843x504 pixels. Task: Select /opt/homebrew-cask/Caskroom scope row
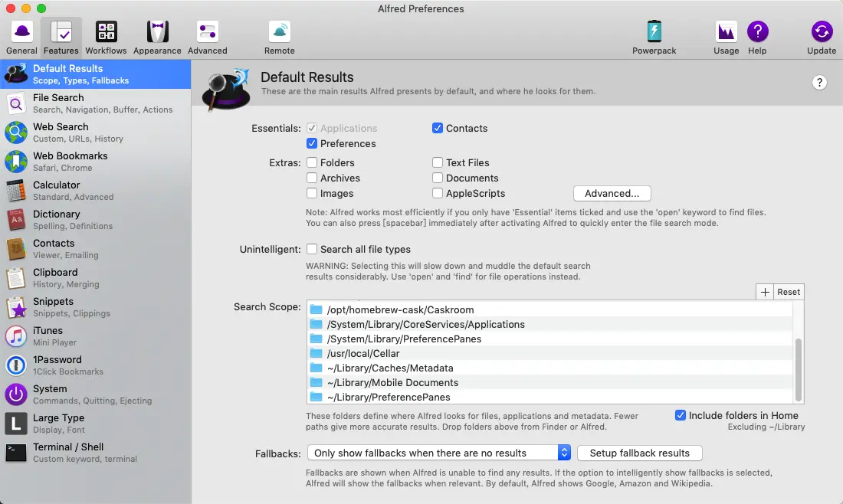click(x=549, y=309)
